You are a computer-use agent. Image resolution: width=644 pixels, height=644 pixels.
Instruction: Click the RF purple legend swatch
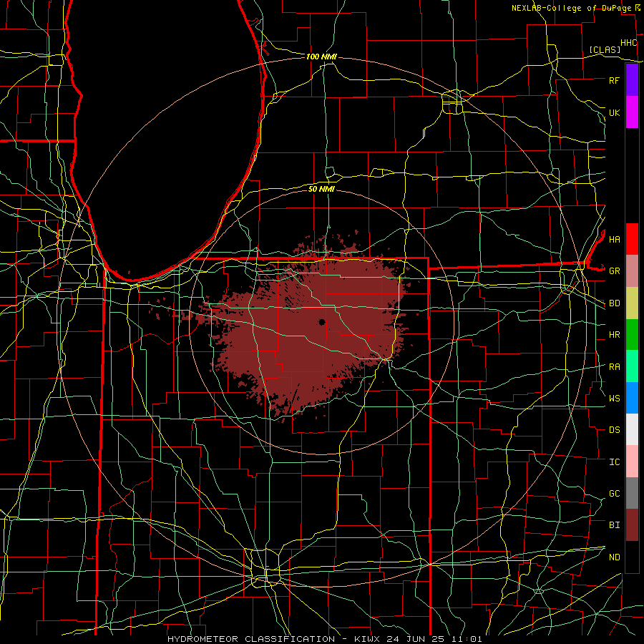(x=632, y=80)
